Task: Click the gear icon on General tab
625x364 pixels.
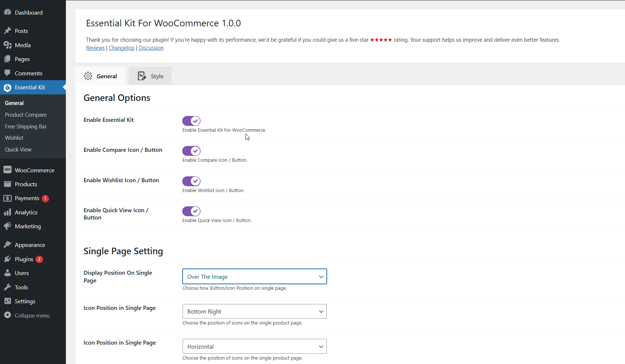Action: pos(88,76)
